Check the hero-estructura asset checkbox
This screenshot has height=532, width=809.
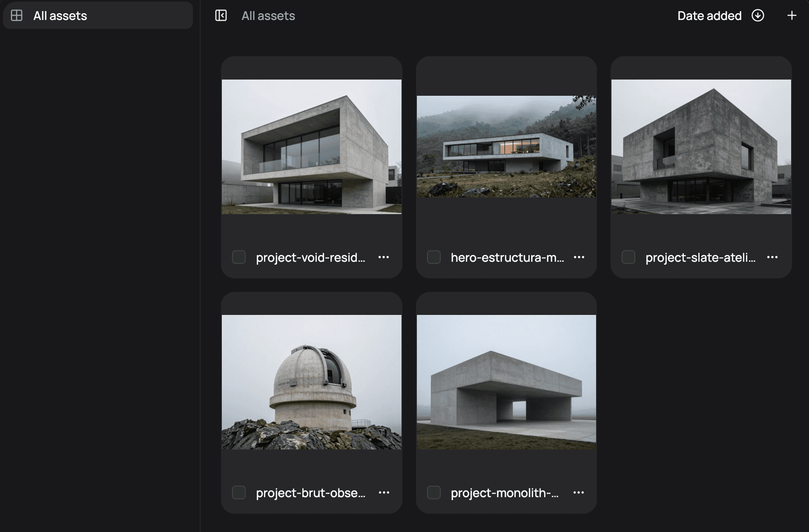coord(434,257)
